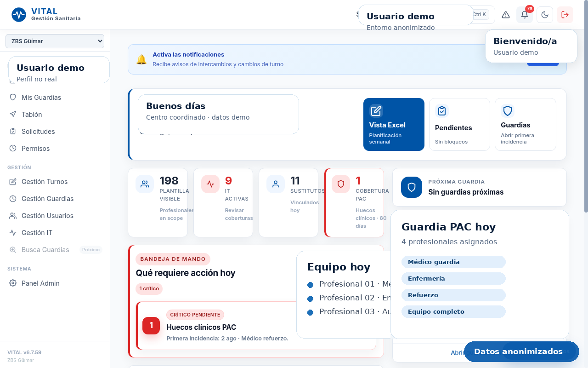Click the VITAL heartbeat logo icon

[x=19, y=15]
